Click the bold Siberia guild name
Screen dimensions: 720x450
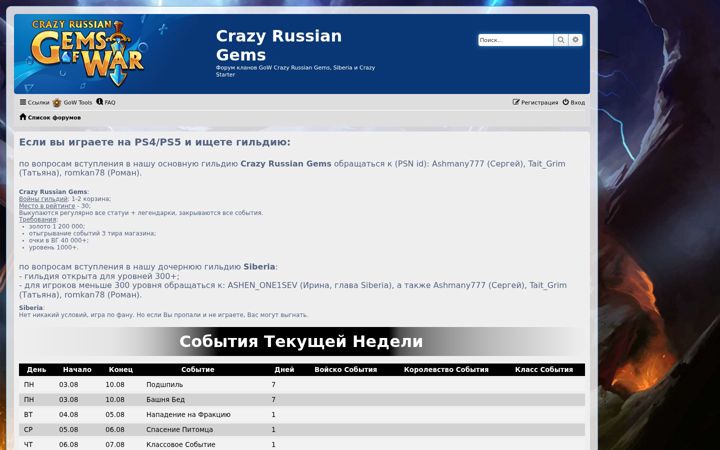pyautogui.click(x=259, y=267)
